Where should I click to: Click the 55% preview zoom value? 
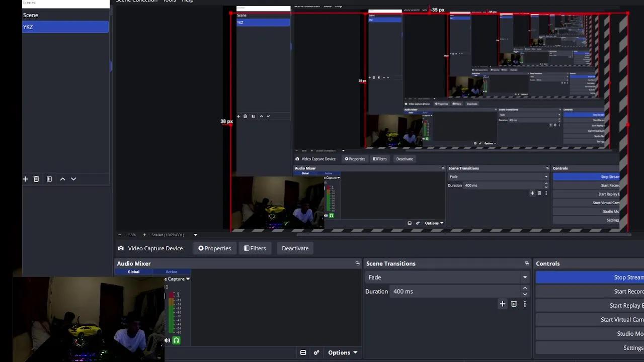[132, 235]
